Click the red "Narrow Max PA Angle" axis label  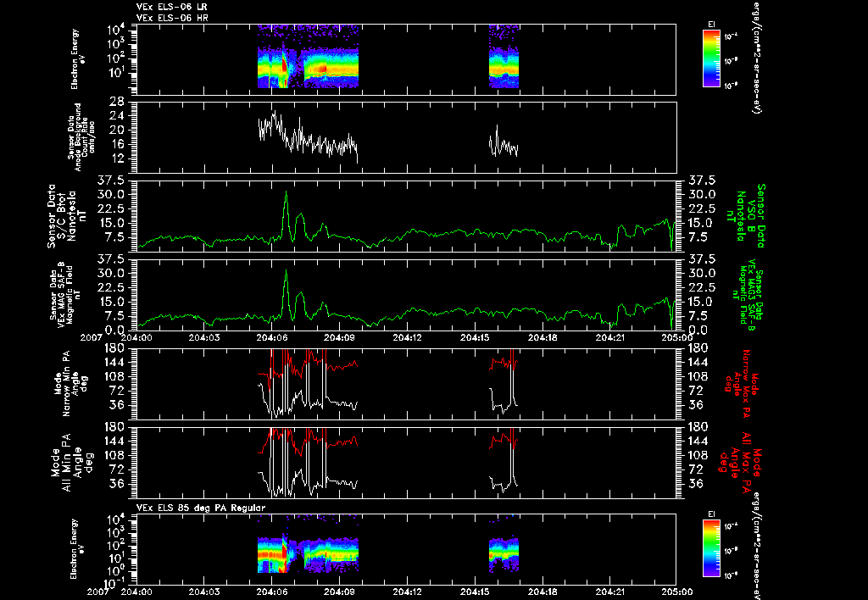pyautogui.click(x=741, y=383)
